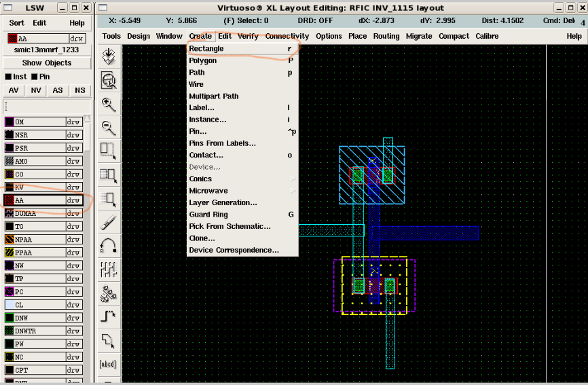The height and width of the screenshot is (385, 588).
Task: Choose Instance... from the Create menu
Action: 242,120
